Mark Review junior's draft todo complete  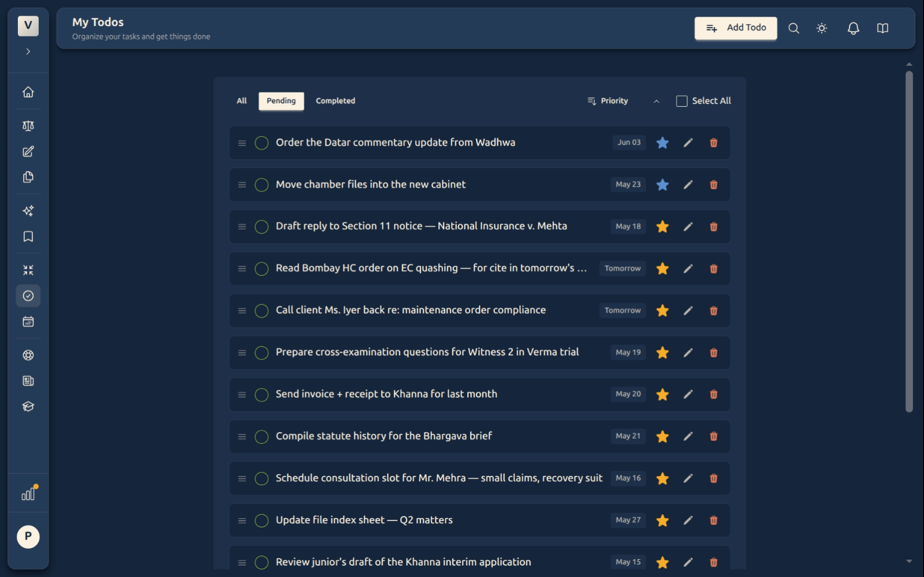(262, 563)
